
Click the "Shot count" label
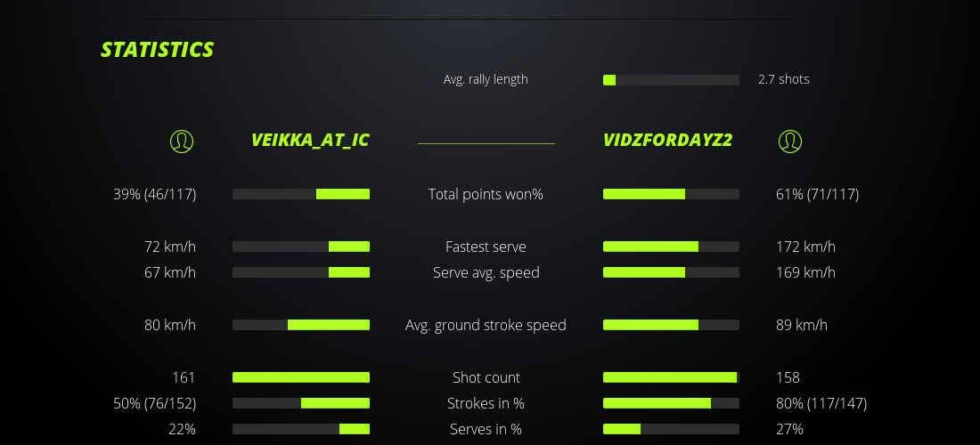pos(486,377)
